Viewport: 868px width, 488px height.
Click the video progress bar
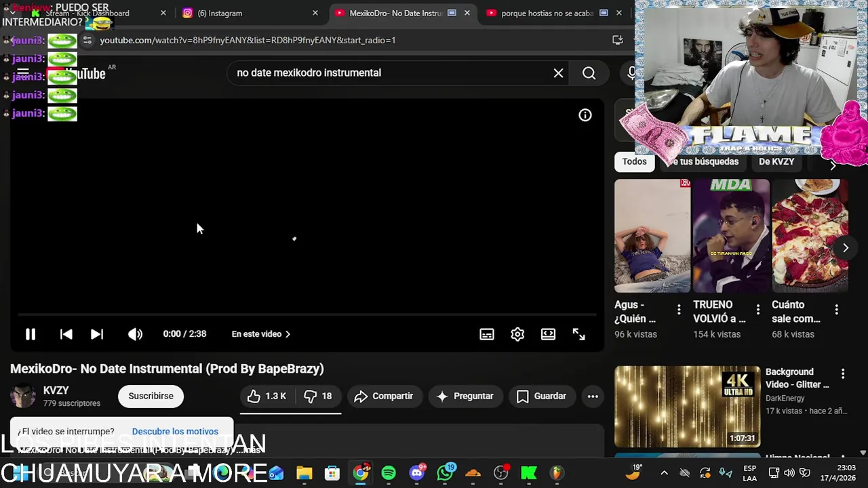pyautogui.click(x=307, y=314)
